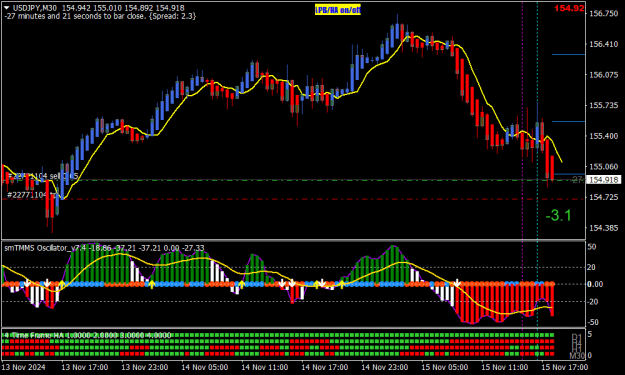Click the green -3.1 profit readout
Viewport: 625px width, 375px height.
558,216
